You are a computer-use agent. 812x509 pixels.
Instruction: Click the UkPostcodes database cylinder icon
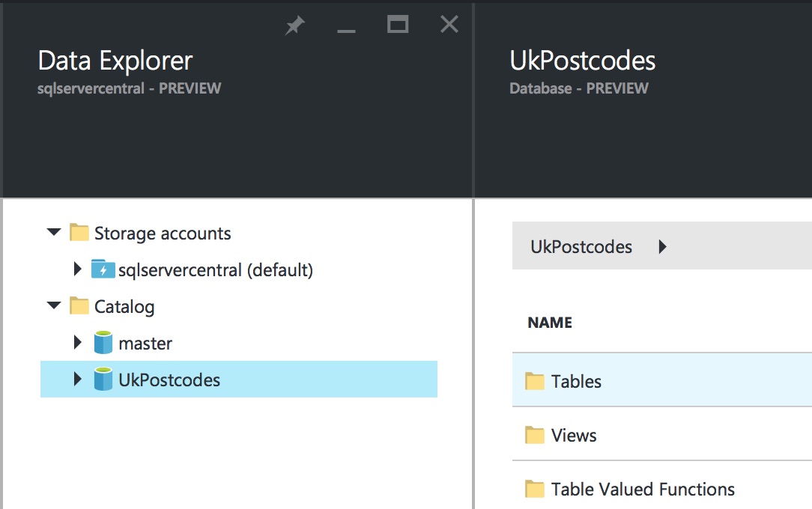point(103,380)
